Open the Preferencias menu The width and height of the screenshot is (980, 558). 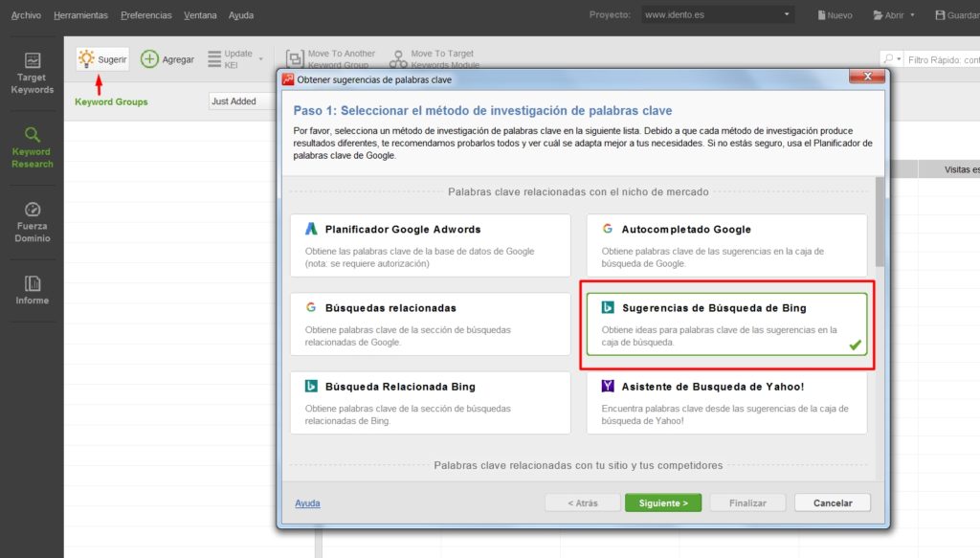click(x=146, y=15)
